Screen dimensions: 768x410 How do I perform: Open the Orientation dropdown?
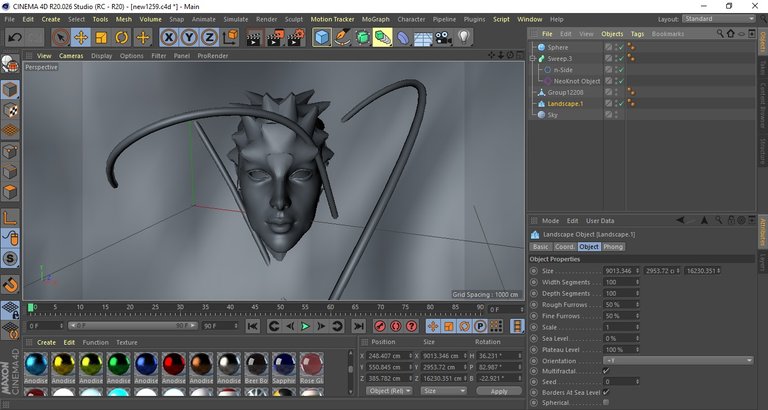678,361
